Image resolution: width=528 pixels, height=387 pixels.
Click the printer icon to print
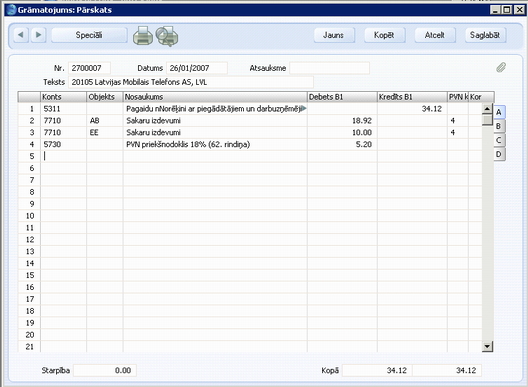(143, 36)
